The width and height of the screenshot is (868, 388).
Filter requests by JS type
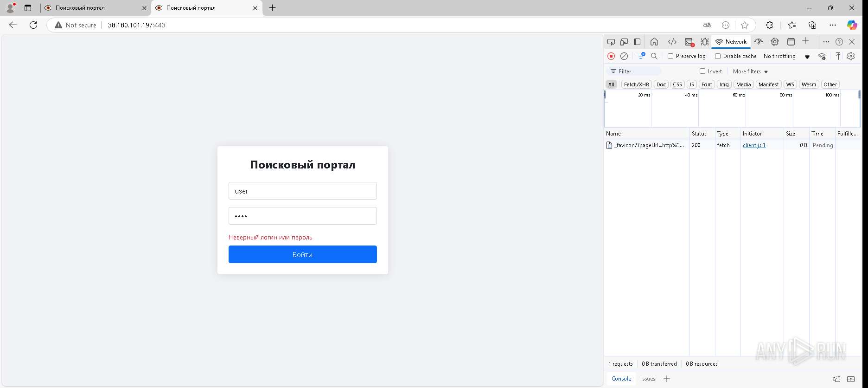(691, 84)
